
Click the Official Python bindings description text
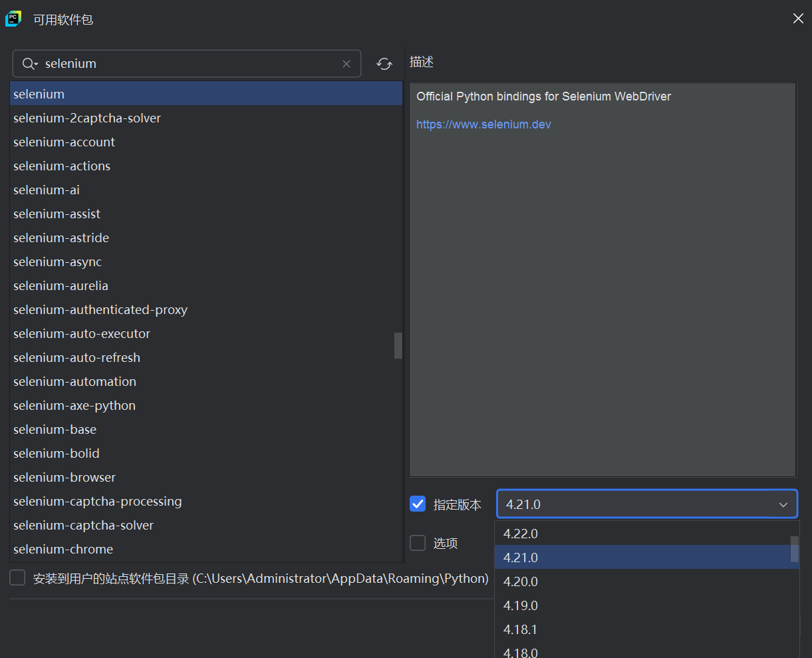coord(543,96)
